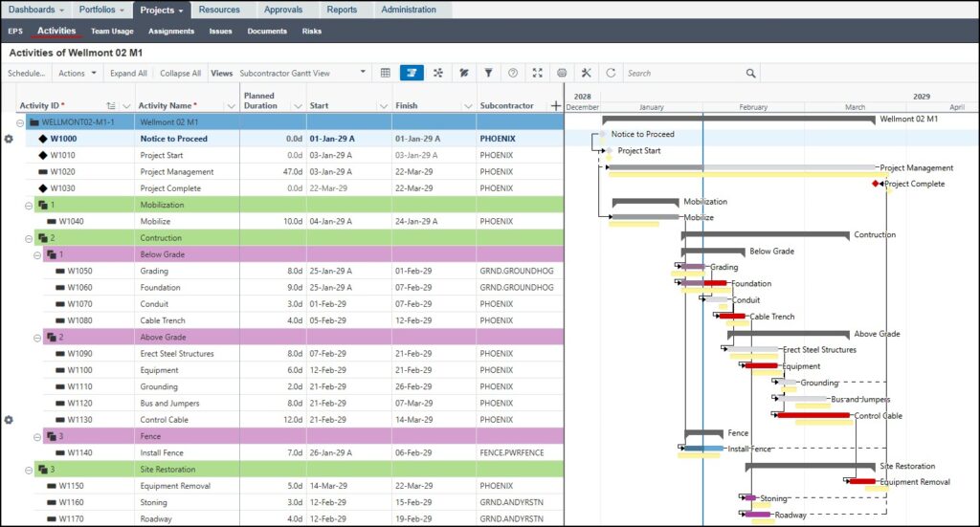This screenshot has width=980, height=527.
Task: Open the help question mark icon
Action: pos(513,73)
